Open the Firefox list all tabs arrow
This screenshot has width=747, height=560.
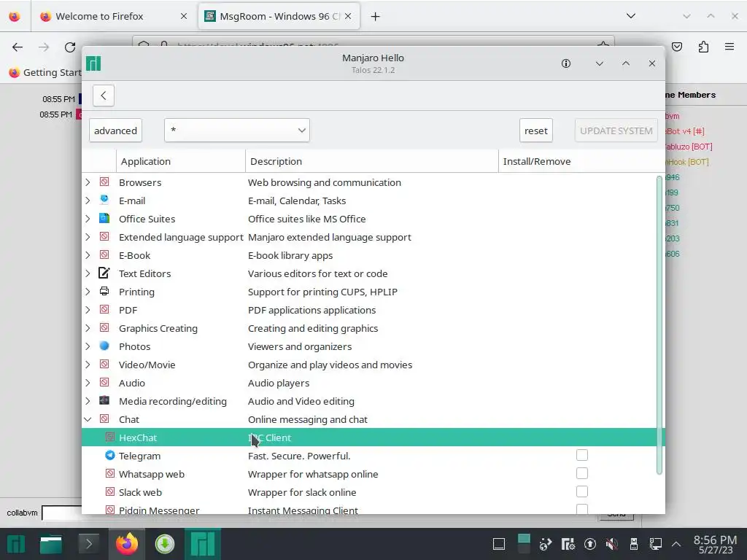click(x=631, y=16)
